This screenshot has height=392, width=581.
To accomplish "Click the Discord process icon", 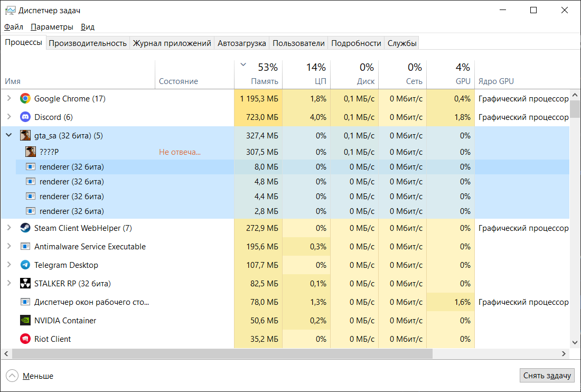I will [x=25, y=117].
